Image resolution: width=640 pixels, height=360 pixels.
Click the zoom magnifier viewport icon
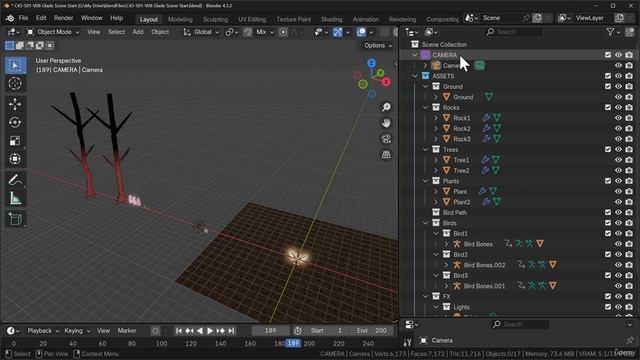pyautogui.click(x=386, y=107)
